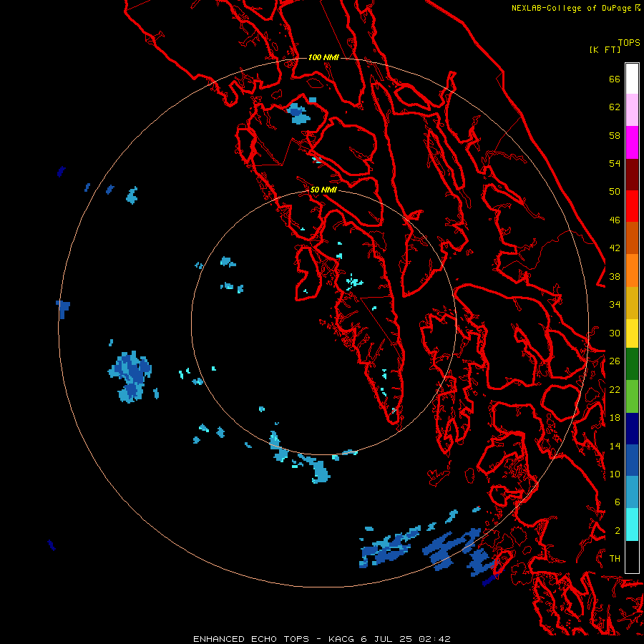644x644 pixels.
Task: Click the 30 legend value
Action: [x=615, y=333]
